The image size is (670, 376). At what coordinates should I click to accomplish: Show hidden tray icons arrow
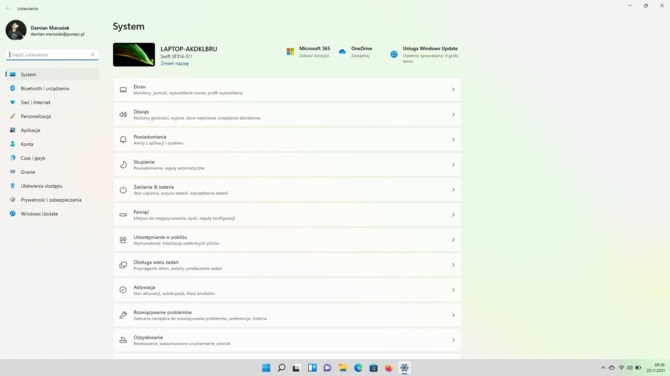coord(603,368)
